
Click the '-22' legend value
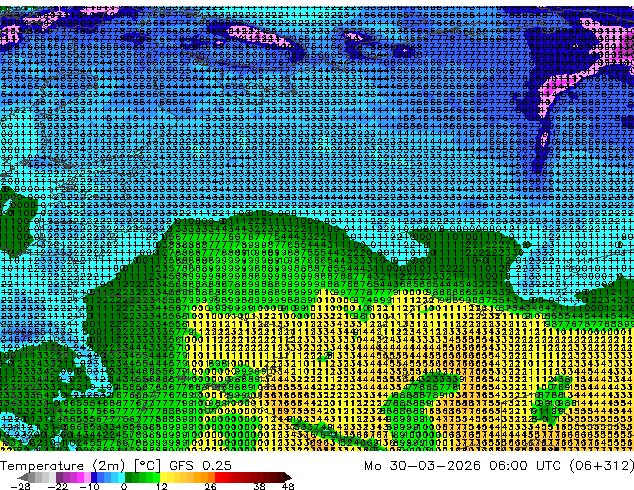(x=57, y=486)
